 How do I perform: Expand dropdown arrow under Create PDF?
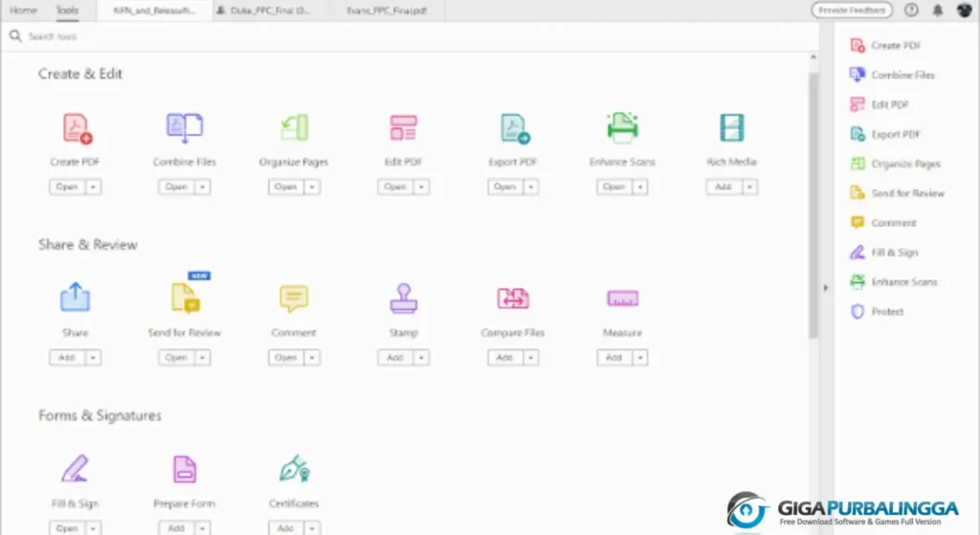[93, 187]
